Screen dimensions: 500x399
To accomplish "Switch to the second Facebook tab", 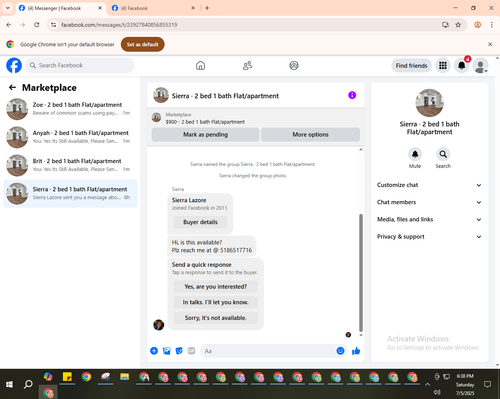I will 153,8.
